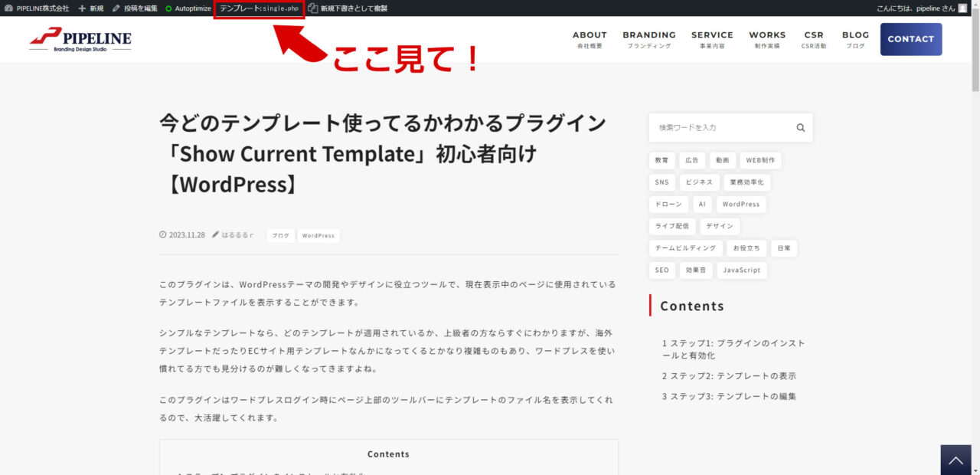Select the チームビルディング tag
The image size is (980, 475).
click(685, 248)
